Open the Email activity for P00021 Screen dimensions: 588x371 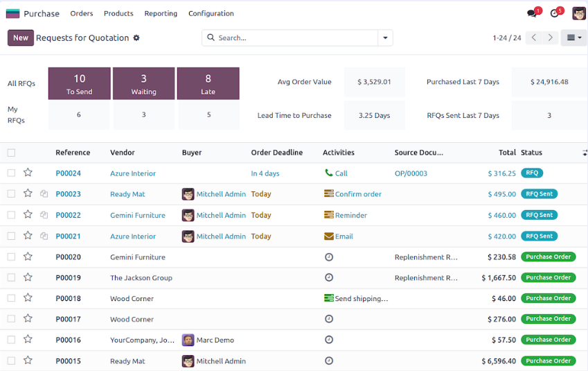click(329, 236)
